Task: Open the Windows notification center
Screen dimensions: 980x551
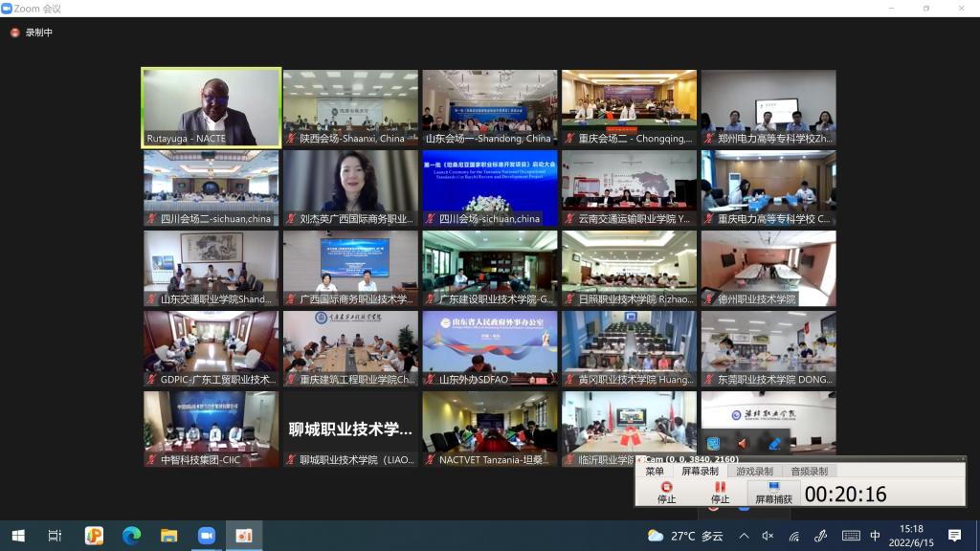Action: pos(954,536)
